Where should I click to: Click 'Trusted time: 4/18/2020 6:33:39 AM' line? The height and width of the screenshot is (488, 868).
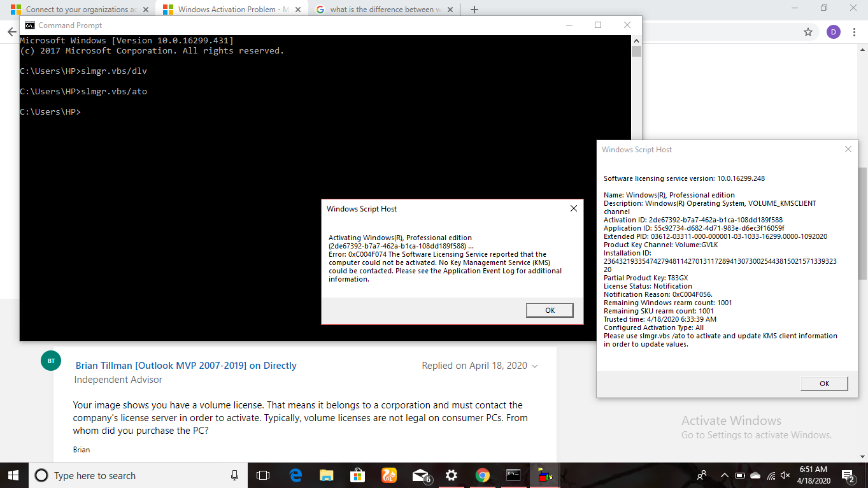660,319
